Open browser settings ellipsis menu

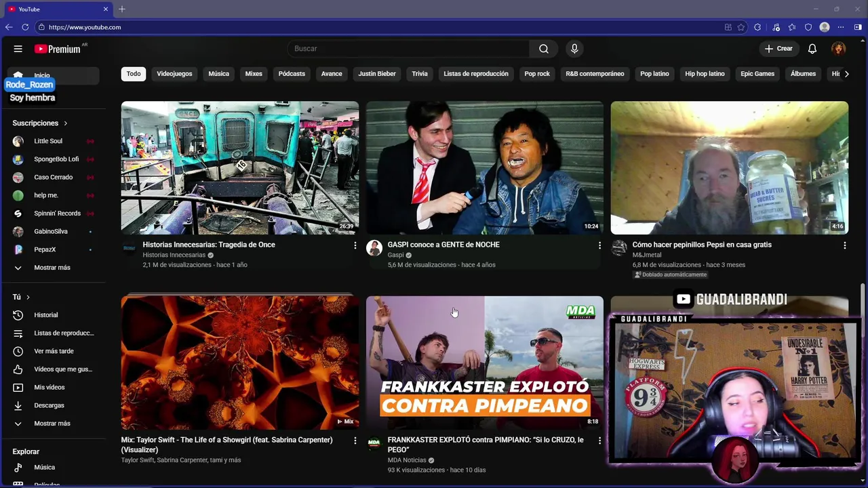(x=841, y=27)
